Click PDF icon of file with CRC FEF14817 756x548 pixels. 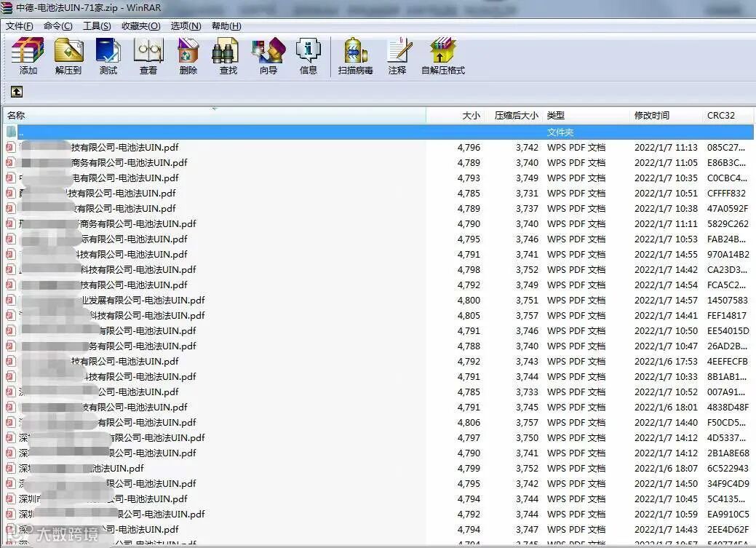10,316
